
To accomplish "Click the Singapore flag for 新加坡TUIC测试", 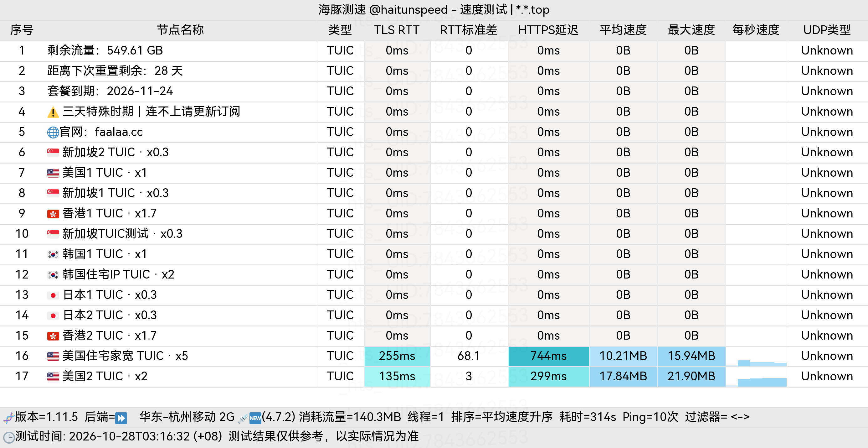I will coord(53,234).
